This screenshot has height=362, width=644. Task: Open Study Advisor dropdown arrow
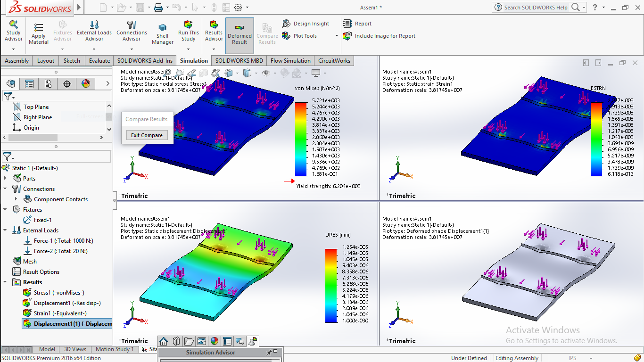tap(13, 49)
